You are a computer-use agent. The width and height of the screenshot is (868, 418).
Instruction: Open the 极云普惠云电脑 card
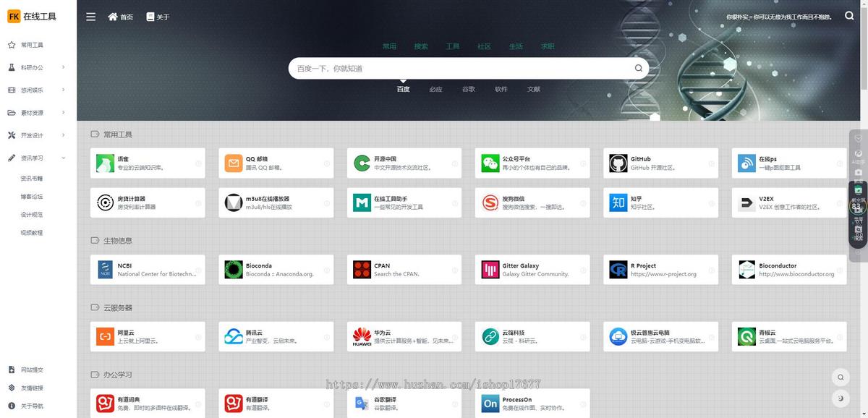661,336
